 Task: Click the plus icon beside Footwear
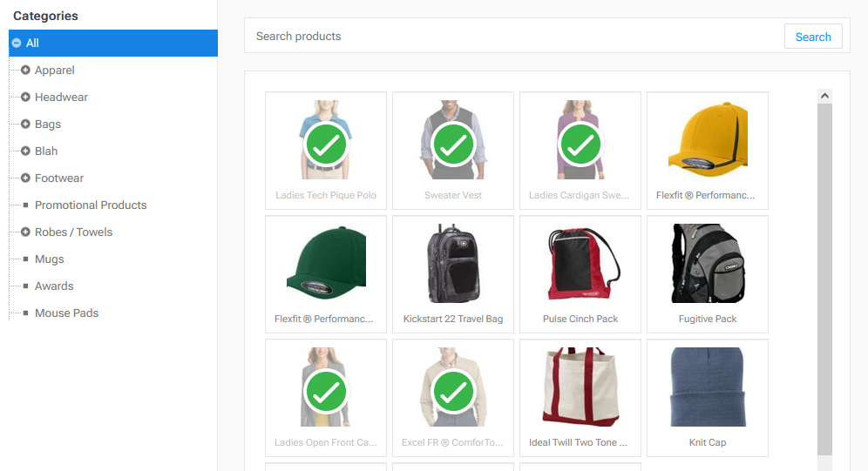point(25,178)
